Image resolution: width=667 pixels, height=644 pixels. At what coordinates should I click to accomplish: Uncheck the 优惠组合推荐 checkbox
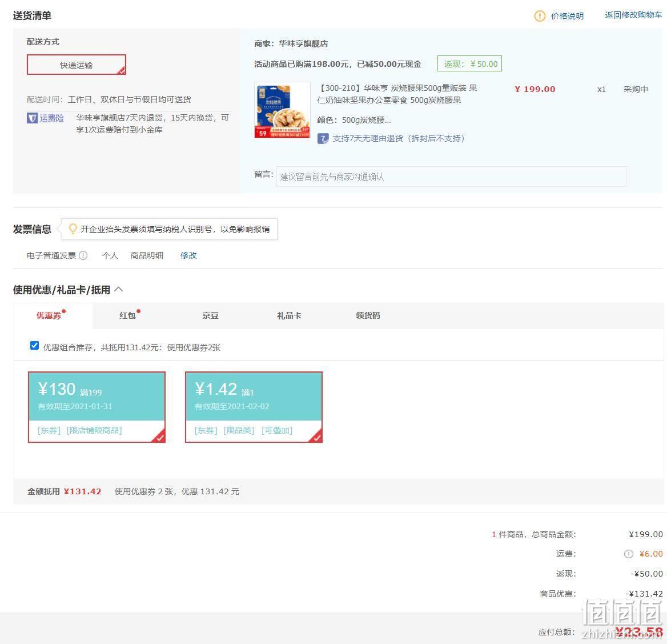tap(34, 346)
